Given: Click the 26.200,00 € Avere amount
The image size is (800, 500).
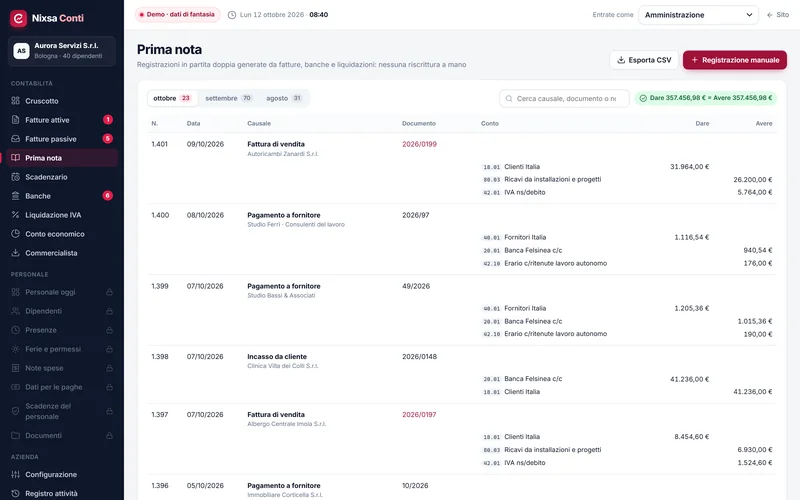Looking at the screenshot, I should 753,180.
